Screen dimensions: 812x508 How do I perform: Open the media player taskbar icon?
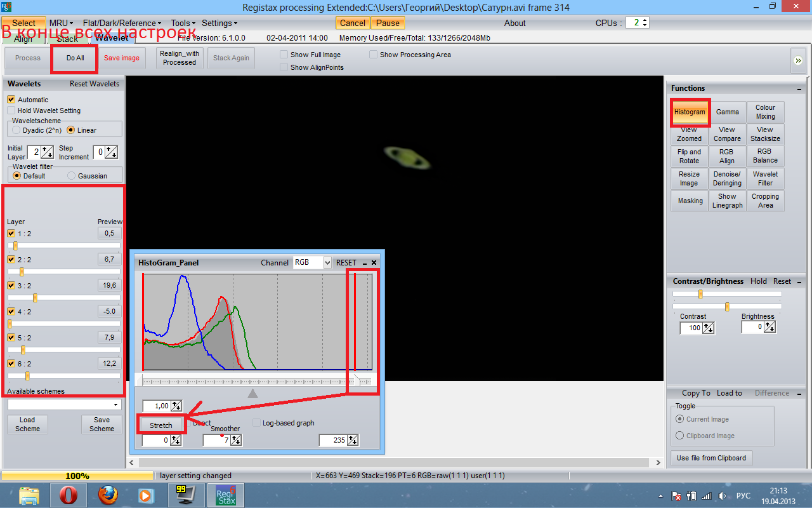[x=145, y=495]
